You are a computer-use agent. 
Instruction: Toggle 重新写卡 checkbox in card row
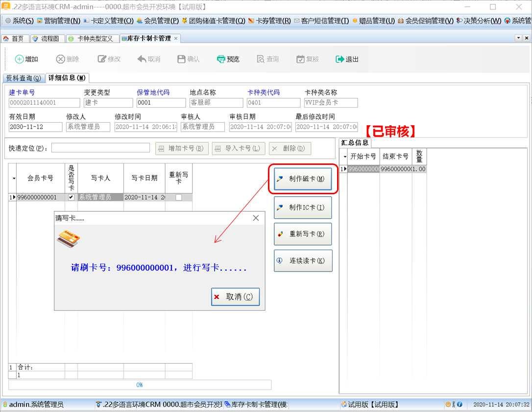(x=178, y=197)
